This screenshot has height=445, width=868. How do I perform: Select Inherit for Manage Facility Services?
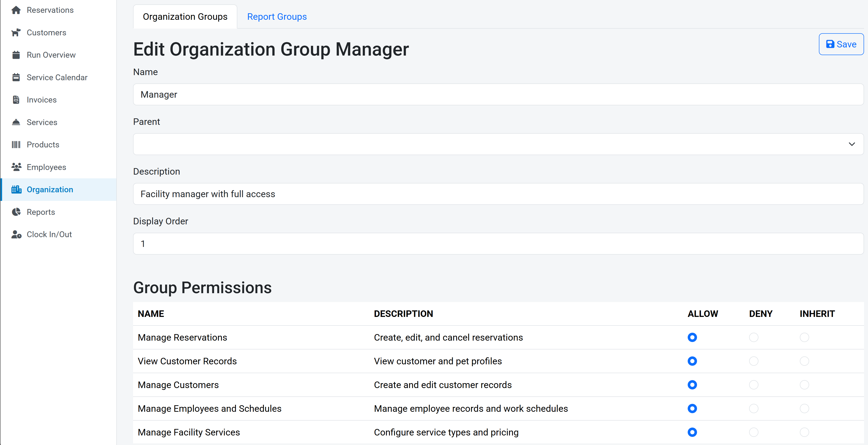pyautogui.click(x=804, y=432)
